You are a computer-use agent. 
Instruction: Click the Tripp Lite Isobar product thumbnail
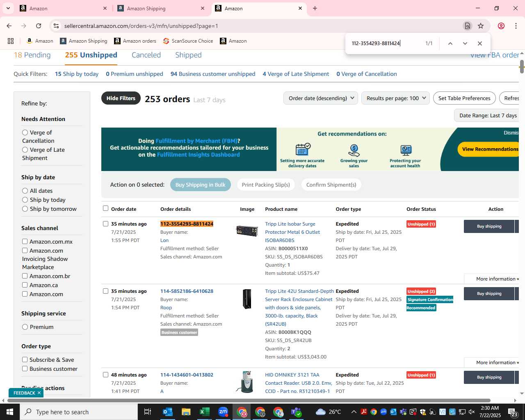247,231
